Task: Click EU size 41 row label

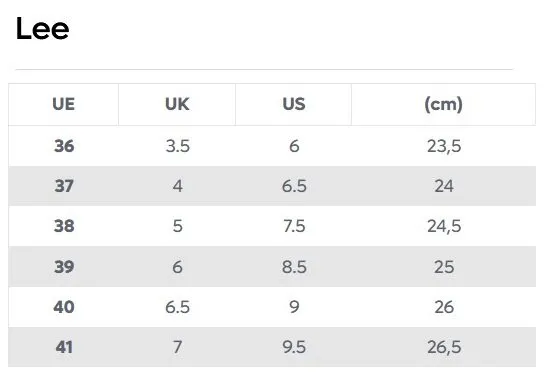Action: point(64,347)
